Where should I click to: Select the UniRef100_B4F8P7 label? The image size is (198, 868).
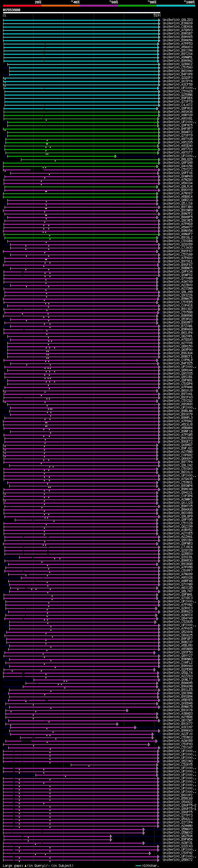click(x=178, y=129)
